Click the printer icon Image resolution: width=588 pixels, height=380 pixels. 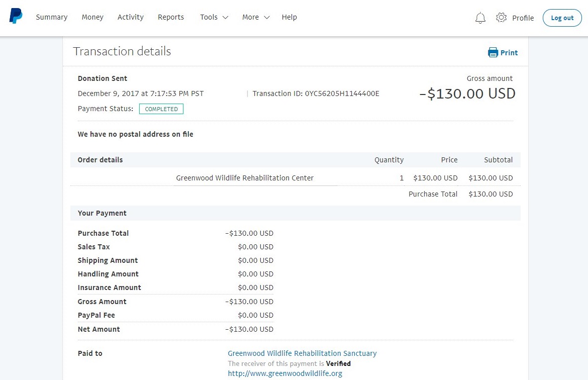(493, 53)
